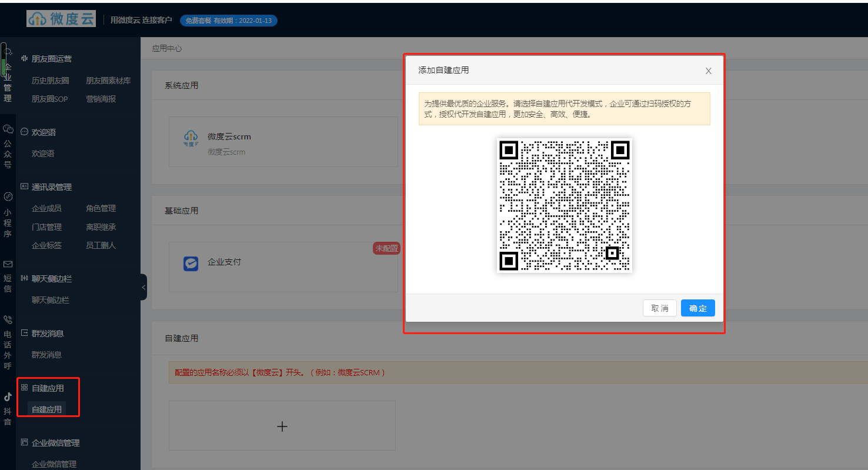
Task: Click the QR code image
Action: pyautogui.click(x=565, y=205)
